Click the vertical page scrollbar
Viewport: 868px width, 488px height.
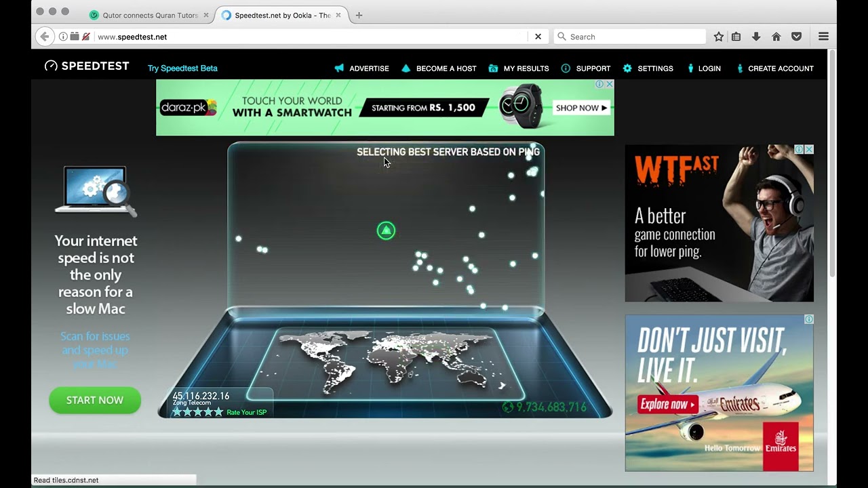pos(832,163)
